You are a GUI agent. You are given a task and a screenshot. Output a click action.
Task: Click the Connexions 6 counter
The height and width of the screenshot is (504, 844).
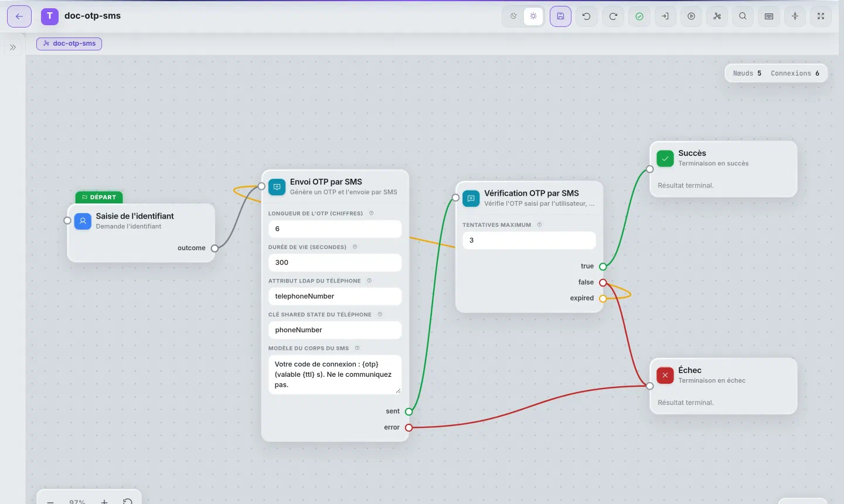(795, 73)
